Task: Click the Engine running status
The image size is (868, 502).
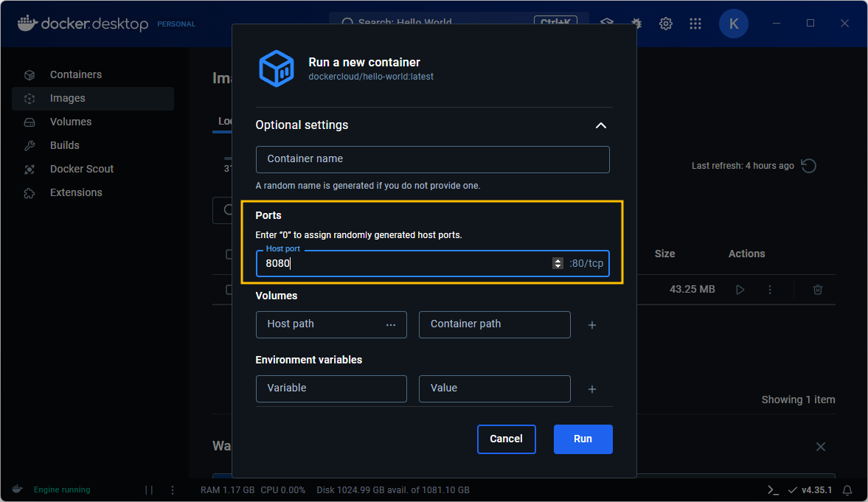Action: coord(61,489)
